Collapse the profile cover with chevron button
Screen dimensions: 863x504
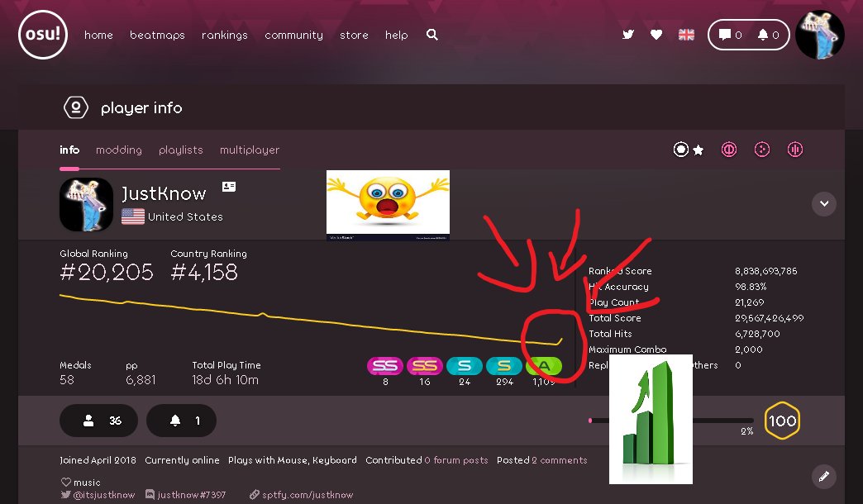(x=824, y=203)
